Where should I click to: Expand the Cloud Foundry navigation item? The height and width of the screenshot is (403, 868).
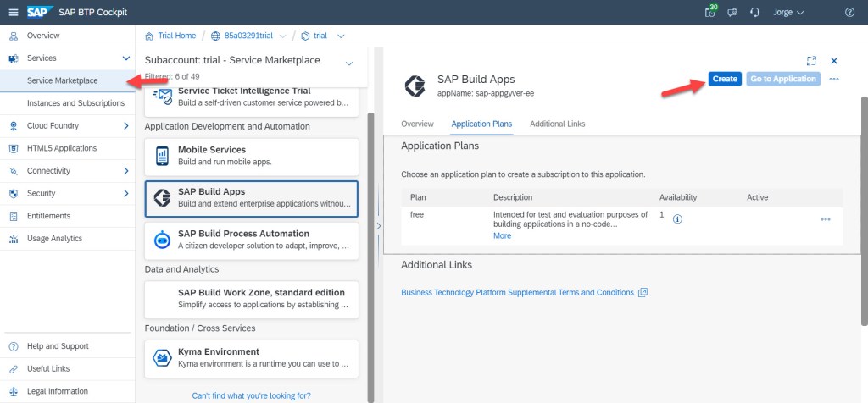coord(126,126)
